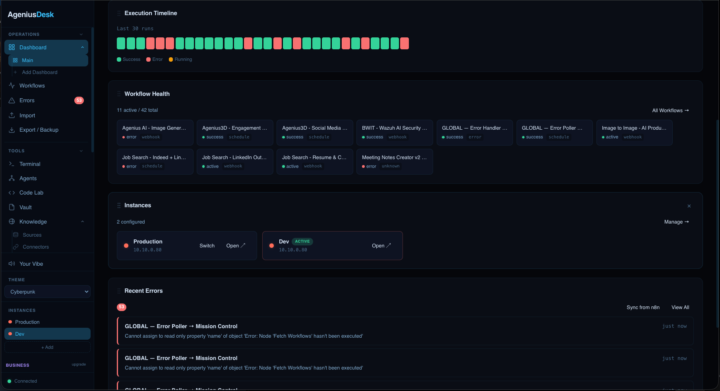
Task: Click the Import upload icon
Action: (x=12, y=115)
